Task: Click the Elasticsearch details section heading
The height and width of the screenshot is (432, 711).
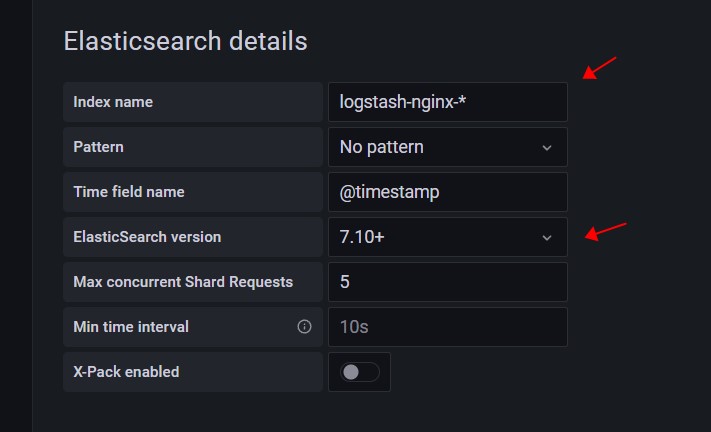Action: pyautogui.click(x=185, y=41)
